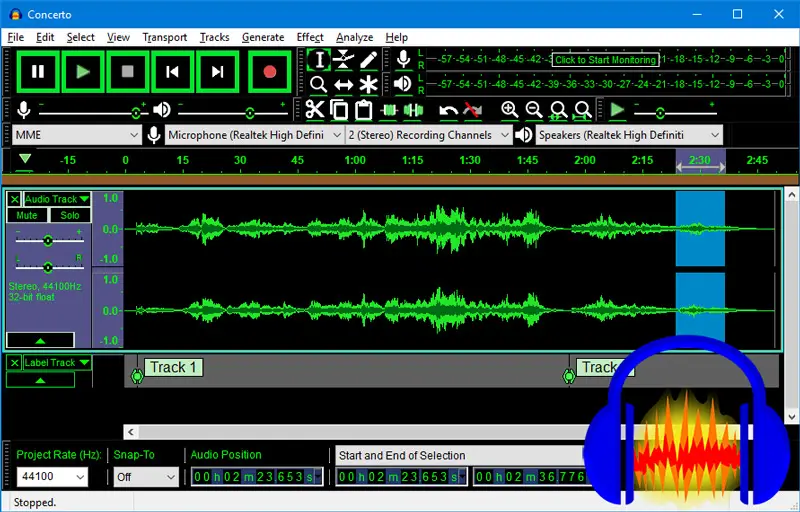Click Start Monitoring on the recording meter

click(605, 60)
